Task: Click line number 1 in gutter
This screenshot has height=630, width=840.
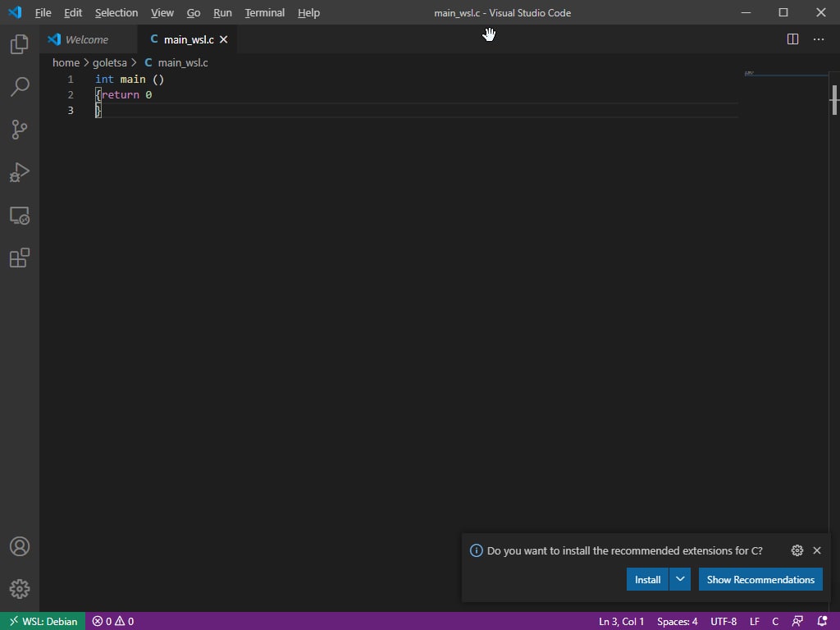Action: [x=71, y=80]
